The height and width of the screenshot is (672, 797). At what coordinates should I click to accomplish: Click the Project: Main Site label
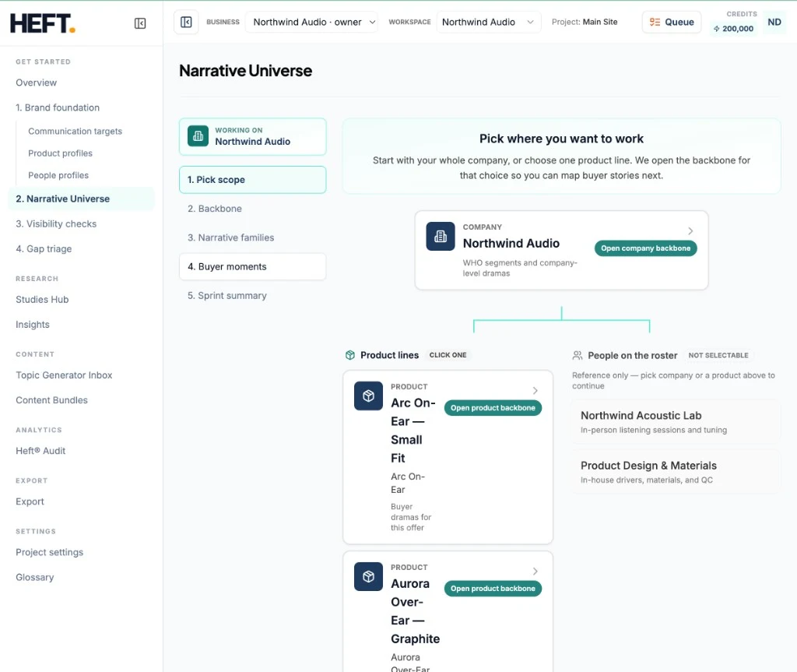tap(585, 23)
